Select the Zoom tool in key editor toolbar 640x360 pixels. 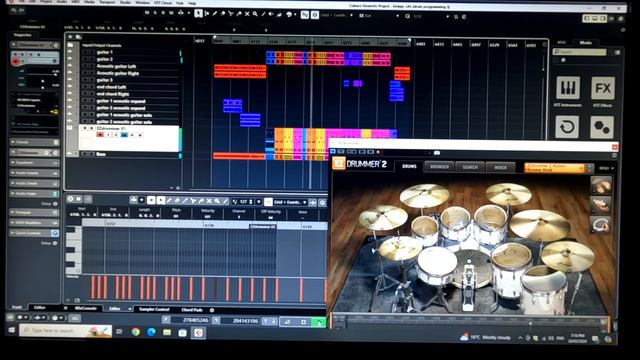pos(217,201)
